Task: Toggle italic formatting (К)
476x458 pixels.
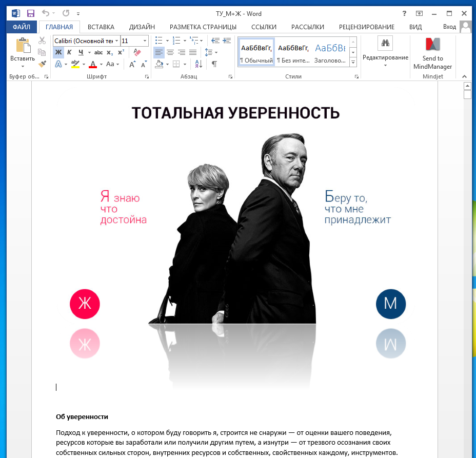Action: [69, 52]
